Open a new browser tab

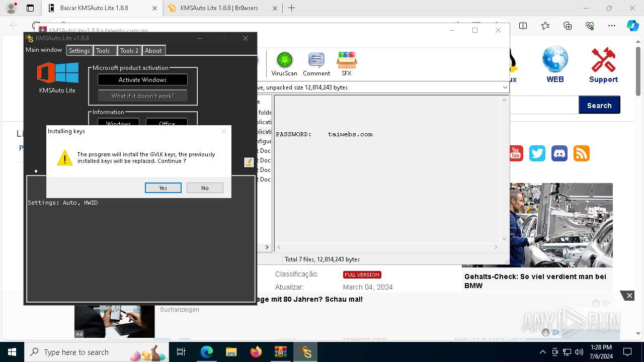(x=291, y=8)
